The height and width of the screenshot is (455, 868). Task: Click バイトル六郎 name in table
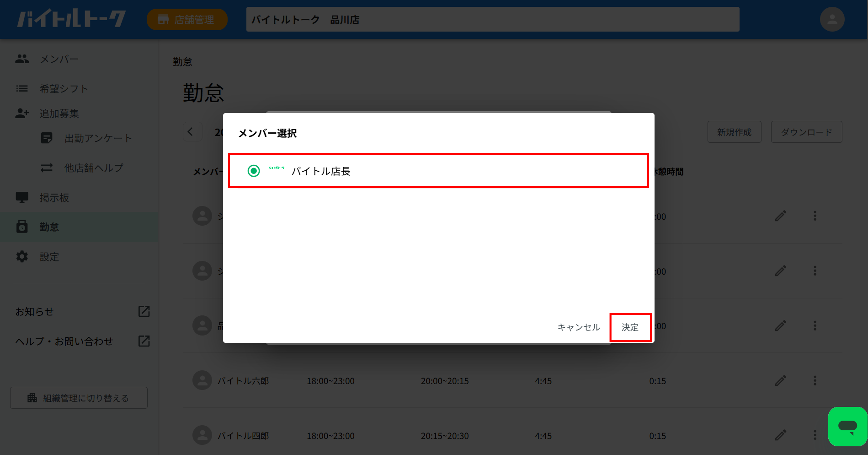243,381
